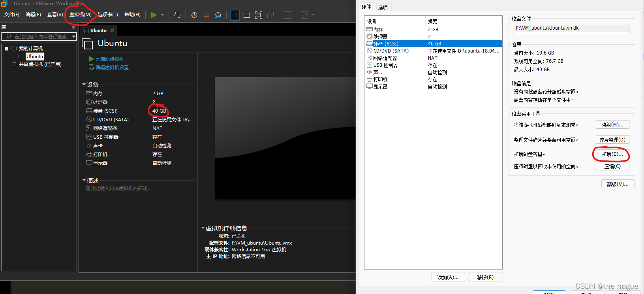Toggle the library sidebar view icon
Viewport: 644px width, 294px height.
coord(235,15)
